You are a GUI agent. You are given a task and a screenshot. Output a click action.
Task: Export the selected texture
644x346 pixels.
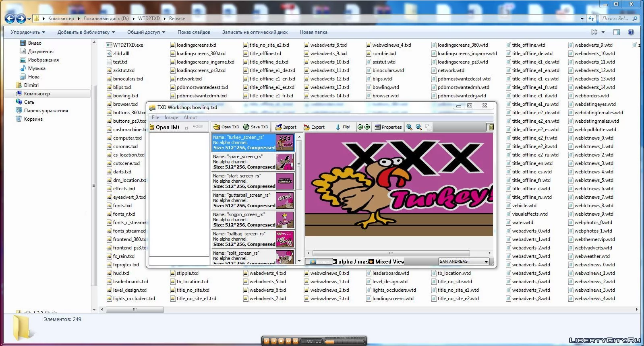point(314,127)
